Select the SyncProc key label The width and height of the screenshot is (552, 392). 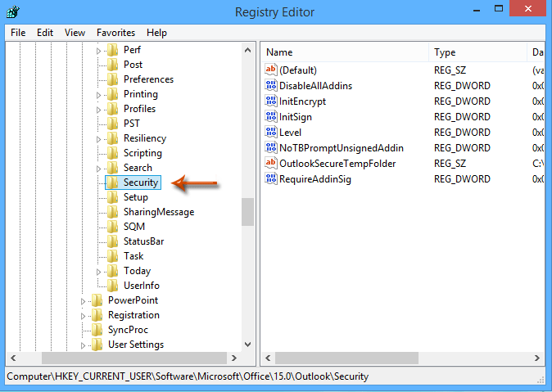128,330
